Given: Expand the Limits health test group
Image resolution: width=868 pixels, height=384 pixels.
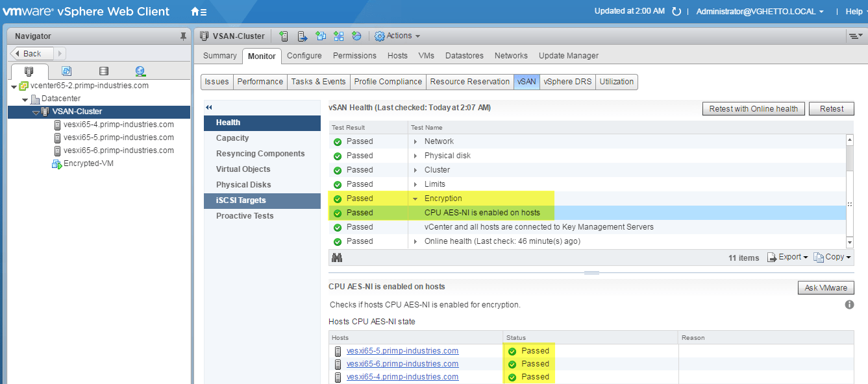Looking at the screenshot, I should tap(415, 184).
